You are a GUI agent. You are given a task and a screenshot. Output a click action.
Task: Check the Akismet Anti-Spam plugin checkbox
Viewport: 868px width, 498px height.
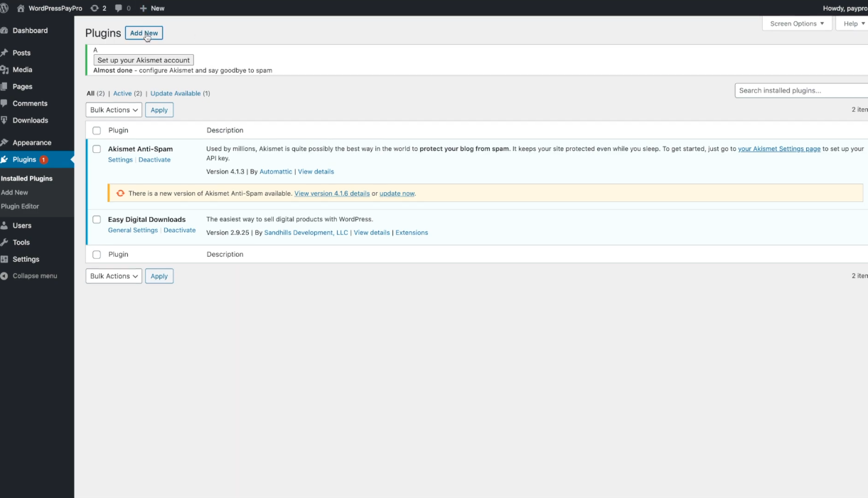point(97,149)
